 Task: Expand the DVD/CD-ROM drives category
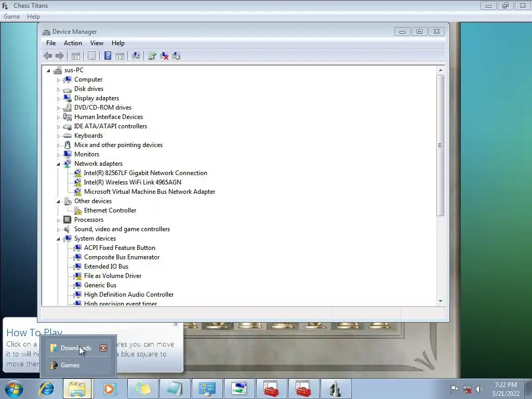pos(58,108)
